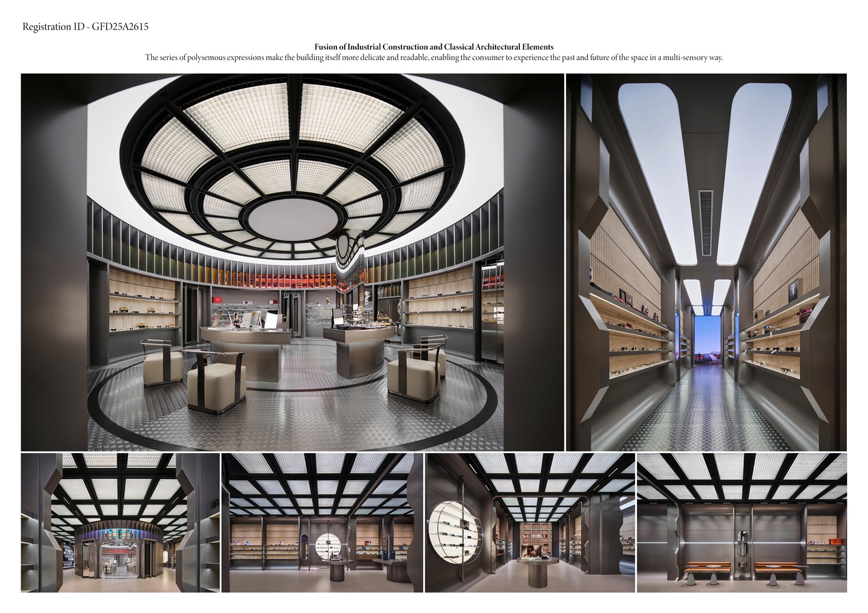The height and width of the screenshot is (613, 868).
Task: Open the tall corridor photo on the right
Action: coord(706,262)
